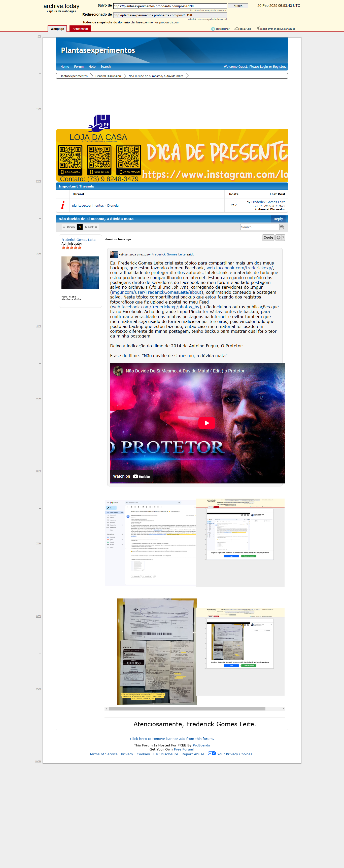Image resolution: width=344 pixels, height=868 pixels.
Task: Open the Help menu item
Action: point(92,67)
